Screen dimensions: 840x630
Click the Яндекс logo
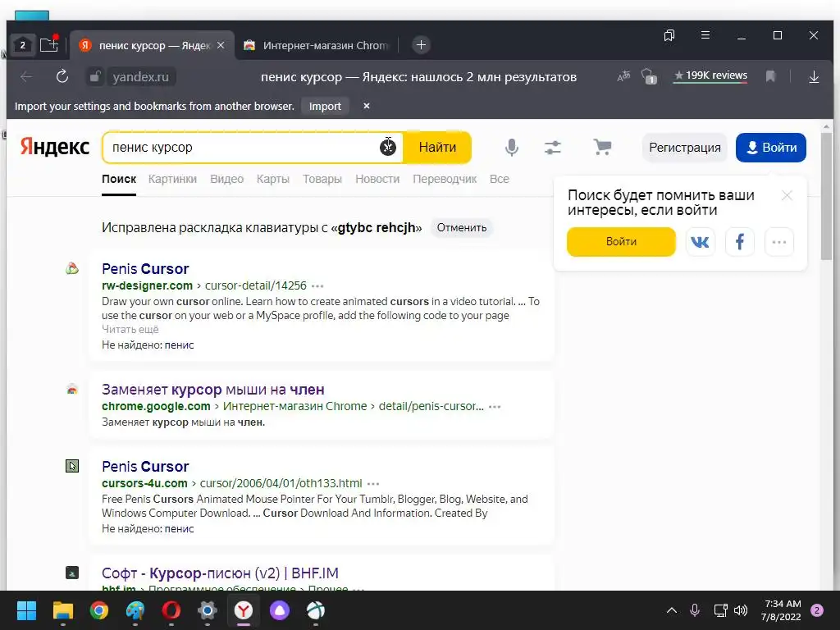(x=55, y=147)
